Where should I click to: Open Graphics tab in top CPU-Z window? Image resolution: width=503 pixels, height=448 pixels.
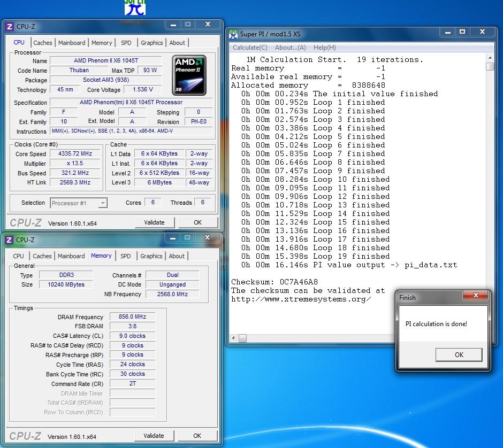pos(152,43)
